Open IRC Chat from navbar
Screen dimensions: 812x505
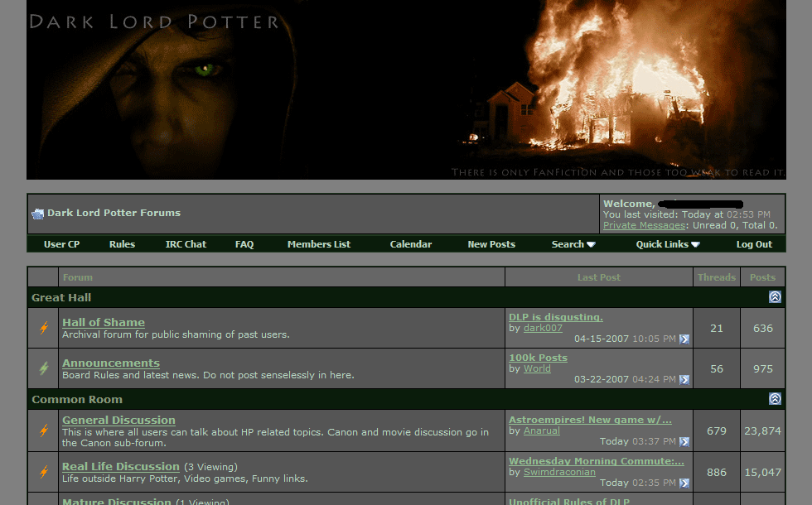pos(186,244)
